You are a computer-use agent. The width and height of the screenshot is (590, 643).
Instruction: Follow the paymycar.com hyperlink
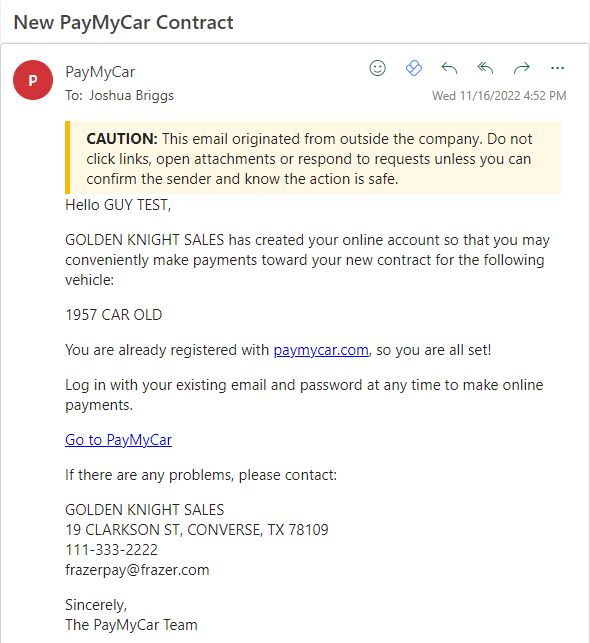pos(321,350)
